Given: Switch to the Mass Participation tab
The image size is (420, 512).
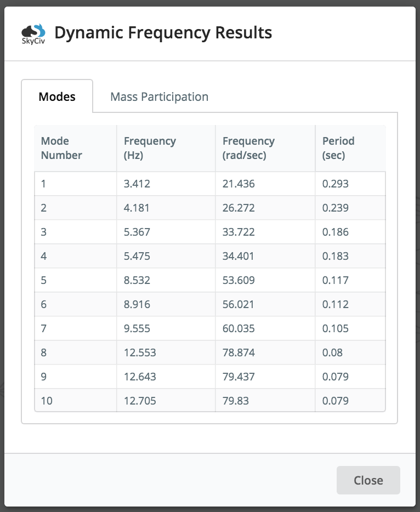Looking at the screenshot, I should (159, 96).
